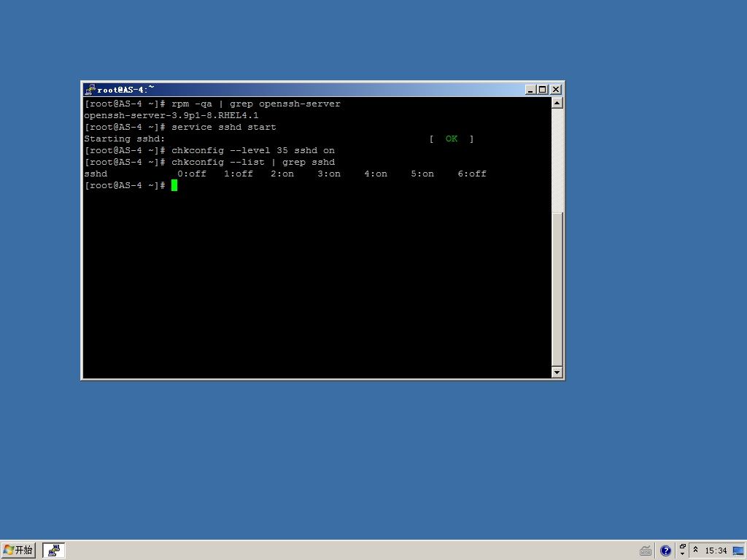
Task: Click the terminal scrollbar down arrow
Action: tap(557, 373)
